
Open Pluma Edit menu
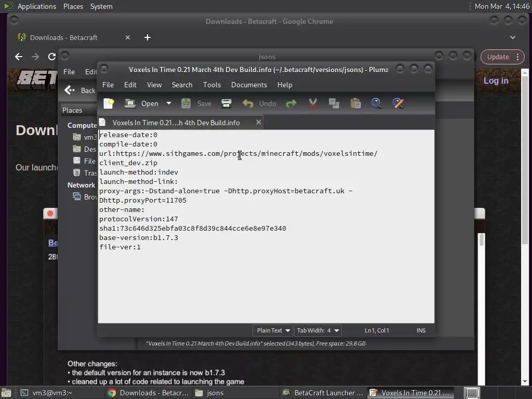click(130, 85)
